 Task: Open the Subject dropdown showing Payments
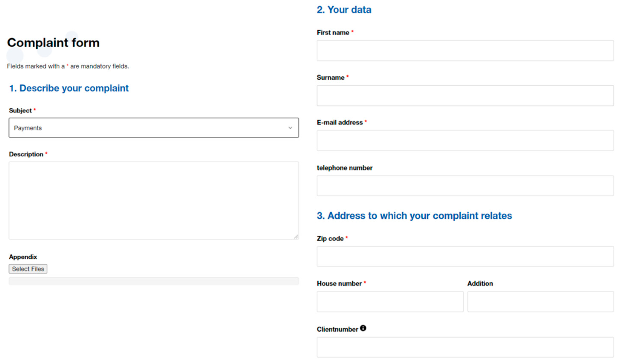[154, 128]
